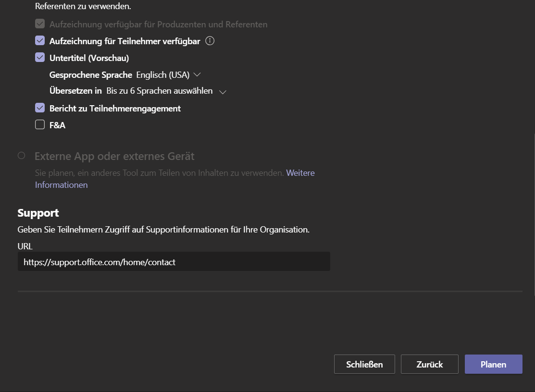The width and height of the screenshot is (535, 392).
Task: Open the Weitere Informationen link
Action: (x=300, y=173)
